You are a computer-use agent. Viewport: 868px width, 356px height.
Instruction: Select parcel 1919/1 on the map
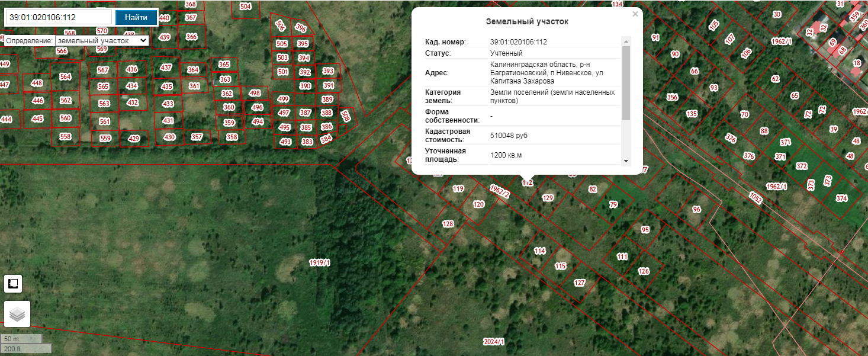click(x=320, y=262)
